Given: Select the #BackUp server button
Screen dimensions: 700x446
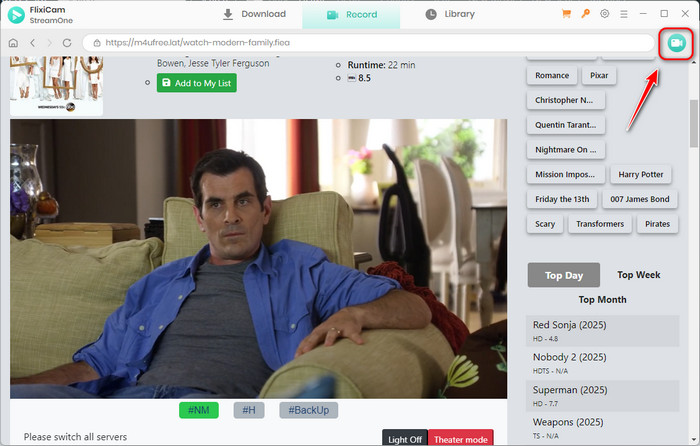Looking at the screenshot, I should click(x=308, y=410).
